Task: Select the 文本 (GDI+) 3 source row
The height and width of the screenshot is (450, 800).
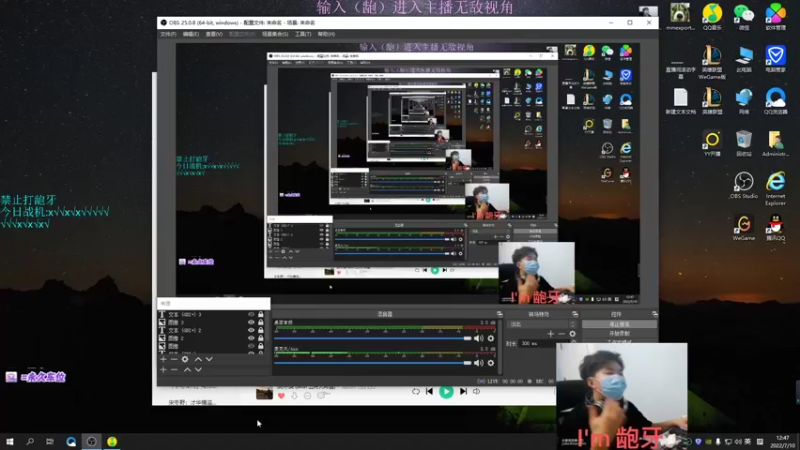Action: 213,315
